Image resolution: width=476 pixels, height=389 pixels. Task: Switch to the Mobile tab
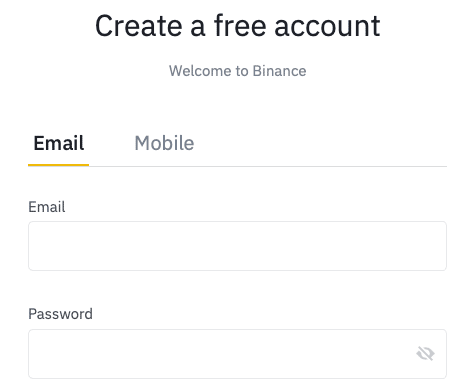pyautogui.click(x=164, y=143)
